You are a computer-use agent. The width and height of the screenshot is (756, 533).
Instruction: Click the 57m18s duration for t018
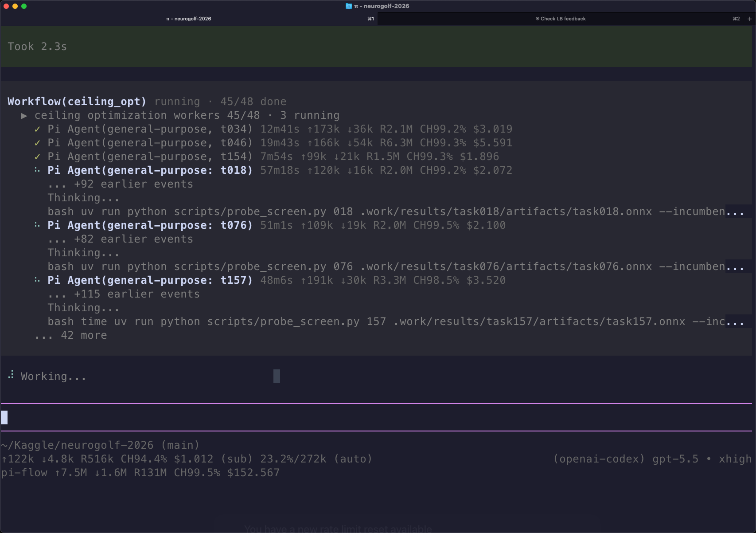tap(280, 170)
